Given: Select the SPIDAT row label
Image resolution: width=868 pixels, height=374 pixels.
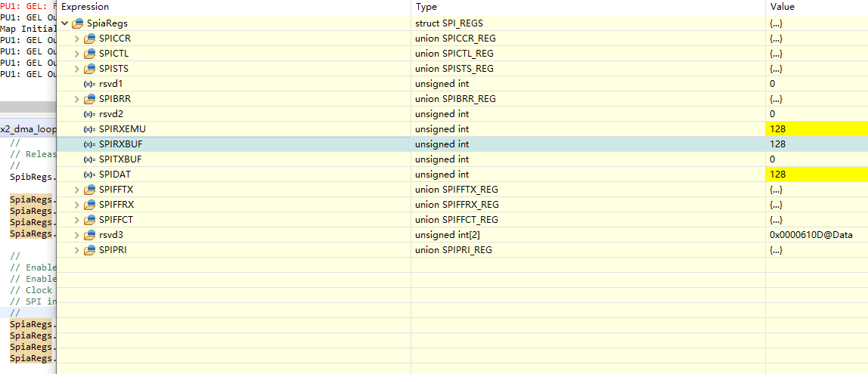Looking at the screenshot, I should point(115,175).
